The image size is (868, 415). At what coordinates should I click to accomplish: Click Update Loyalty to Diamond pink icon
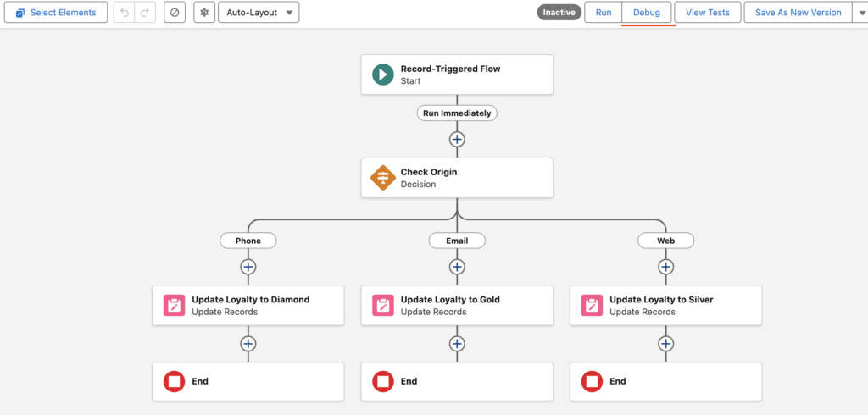[x=174, y=306]
